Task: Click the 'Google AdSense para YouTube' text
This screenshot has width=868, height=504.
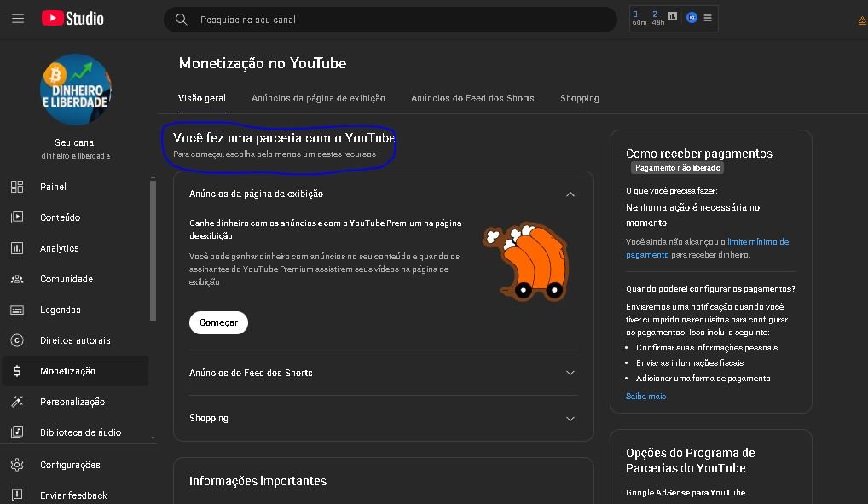Action: pos(686,492)
